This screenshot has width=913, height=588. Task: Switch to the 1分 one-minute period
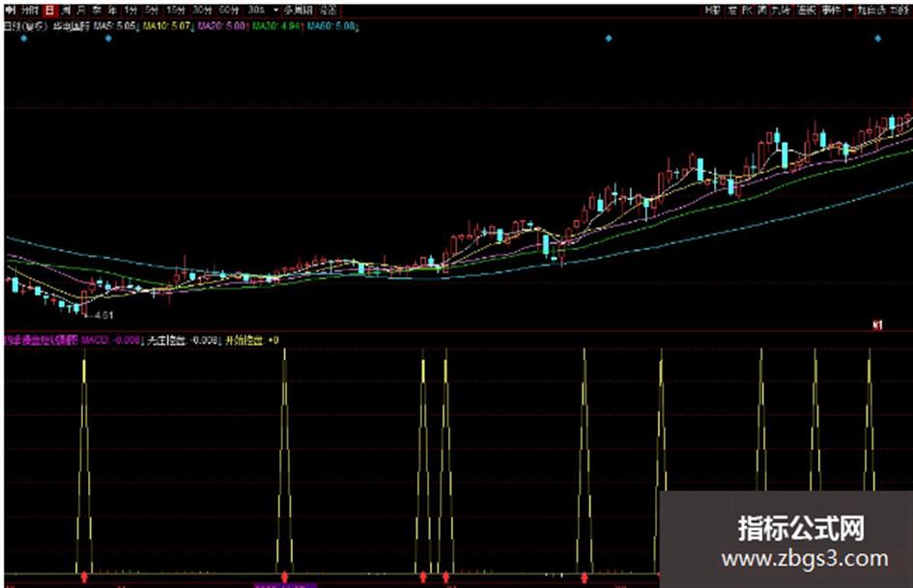[130, 10]
